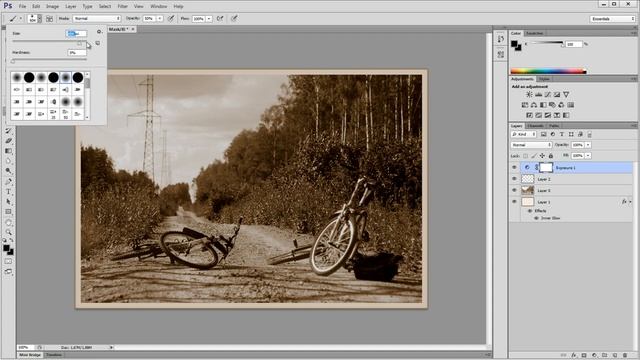Image resolution: width=640 pixels, height=360 pixels.
Task: Add Exposure adjustment
Action: pyautogui.click(x=557, y=94)
